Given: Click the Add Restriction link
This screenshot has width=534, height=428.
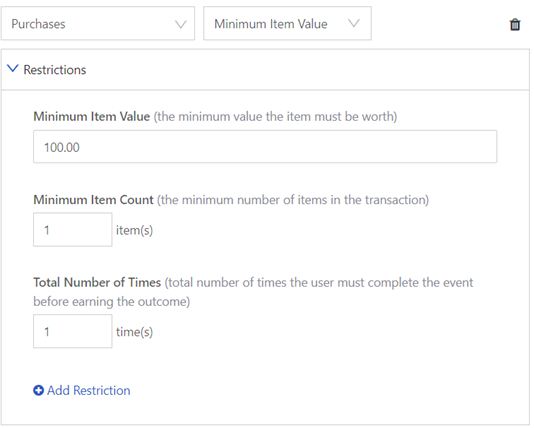Looking at the screenshot, I should (x=89, y=390).
